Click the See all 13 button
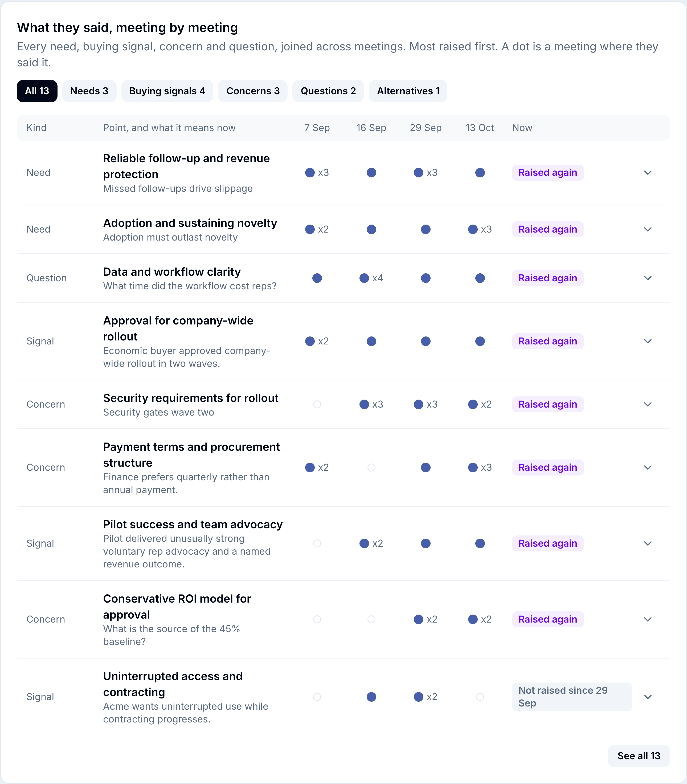Screen dimensions: 687x784 click(x=639, y=756)
